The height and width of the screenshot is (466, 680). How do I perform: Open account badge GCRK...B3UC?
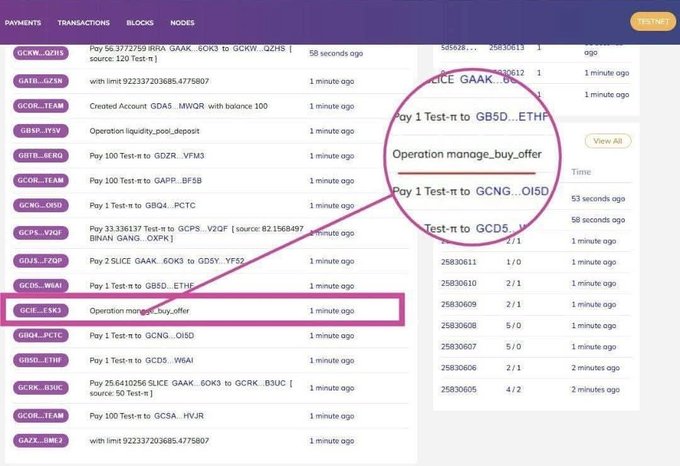(41, 388)
